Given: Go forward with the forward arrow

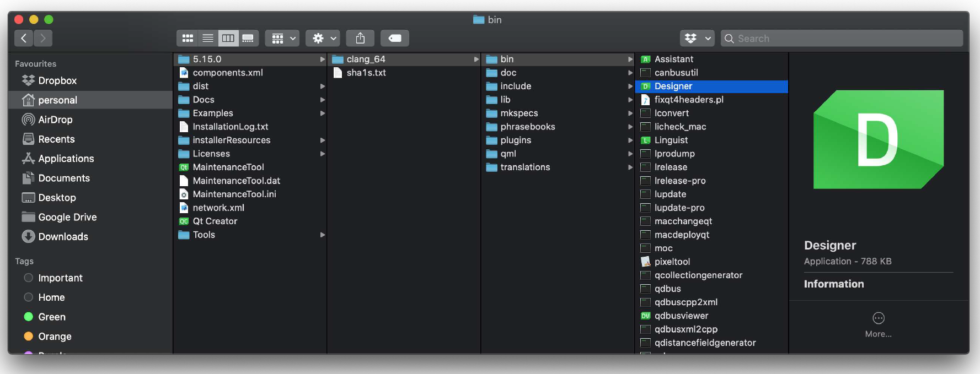Looking at the screenshot, I should (43, 38).
